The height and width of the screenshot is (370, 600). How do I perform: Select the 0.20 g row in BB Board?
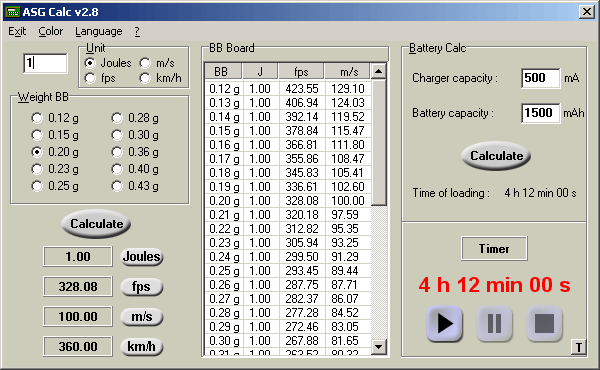pyautogui.click(x=288, y=201)
